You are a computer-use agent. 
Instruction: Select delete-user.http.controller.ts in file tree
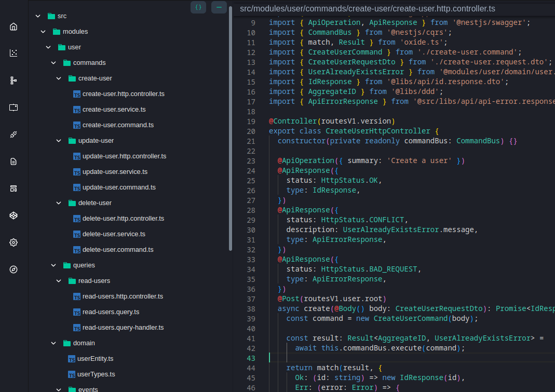coord(123,219)
